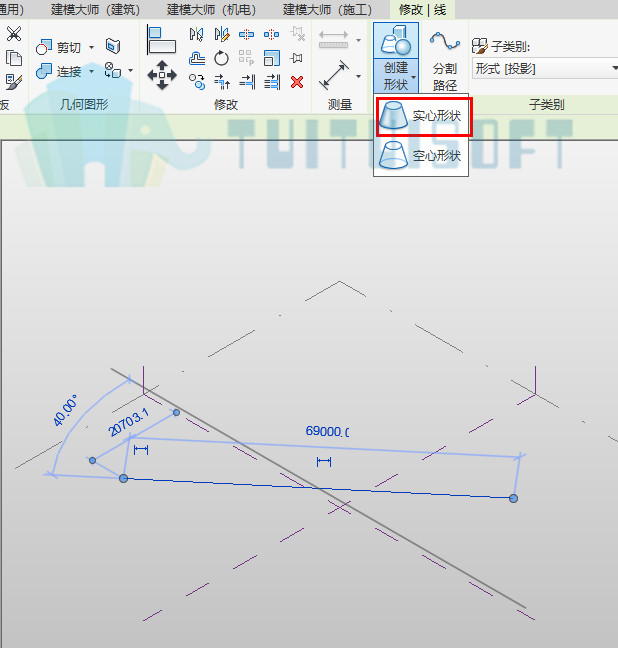Click the 子类别 panel title
This screenshot has width=618, height=648.
pyautogui.click(x=546, y=104)
